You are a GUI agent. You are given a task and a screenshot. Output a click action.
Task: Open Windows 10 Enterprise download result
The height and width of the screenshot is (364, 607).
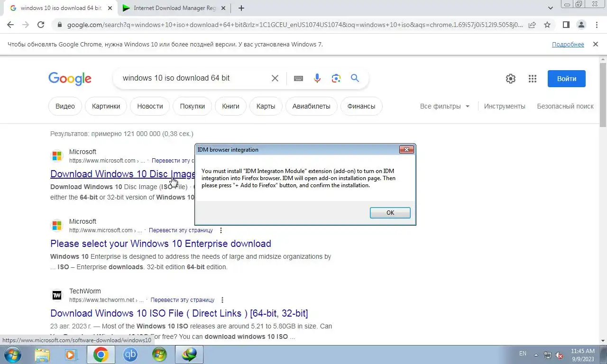[x=161, y=244]
